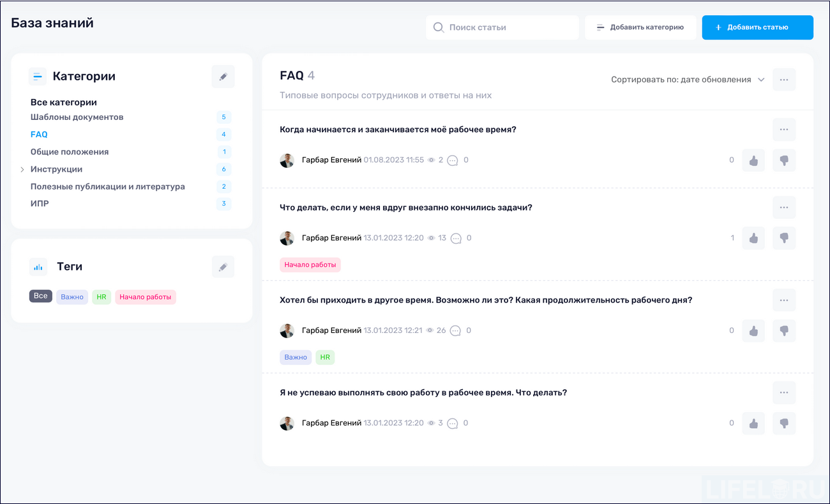Enable the HR tag filter

click(101, 297)
